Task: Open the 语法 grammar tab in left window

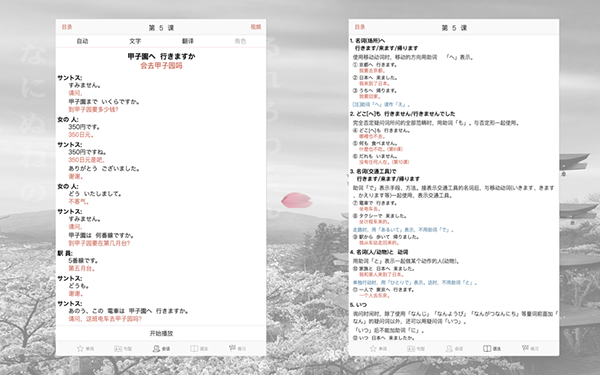Action: [x=199, y=349]
